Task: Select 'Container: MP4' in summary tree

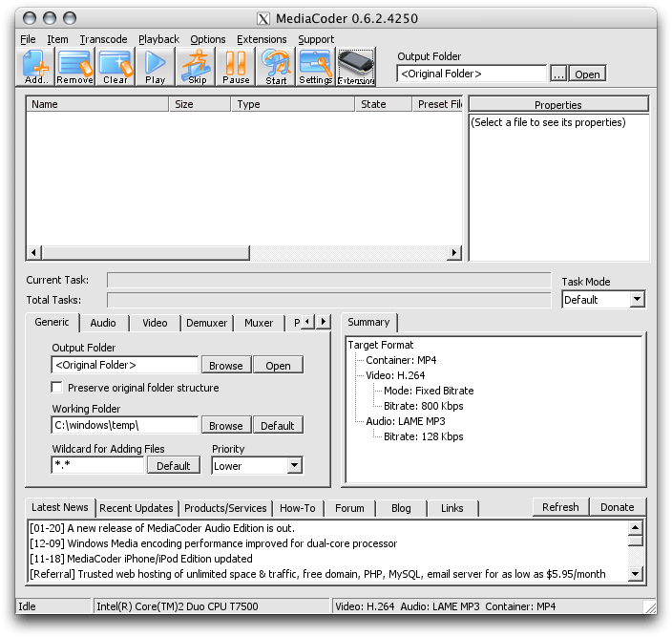Action: 401,360
